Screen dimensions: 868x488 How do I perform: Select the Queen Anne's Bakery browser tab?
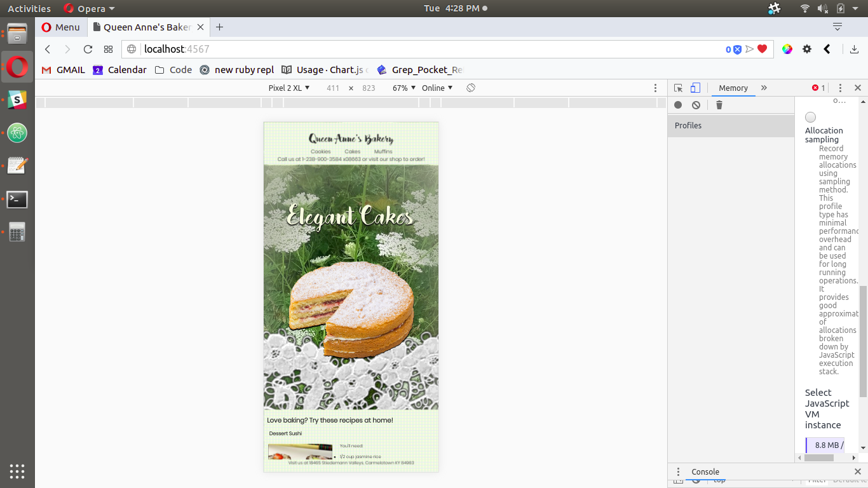pyautogui.click(x=147, y=27)
